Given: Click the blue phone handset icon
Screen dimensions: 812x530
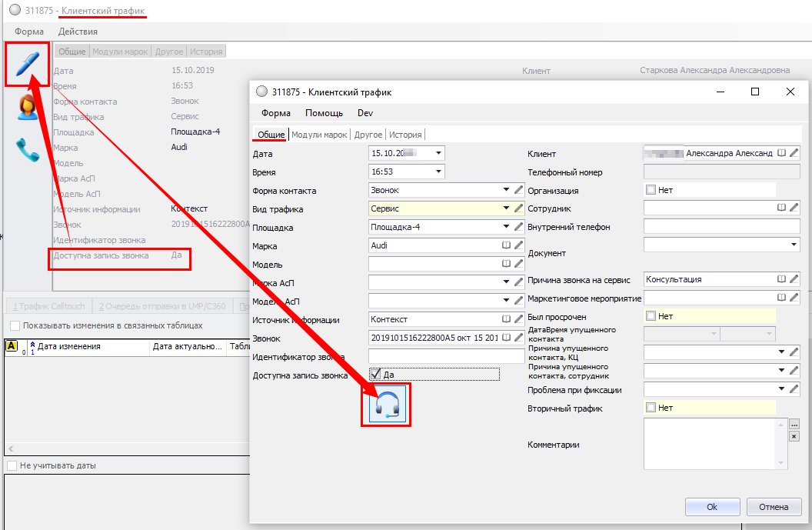Looking at the screenshot, I should (28, 150).
